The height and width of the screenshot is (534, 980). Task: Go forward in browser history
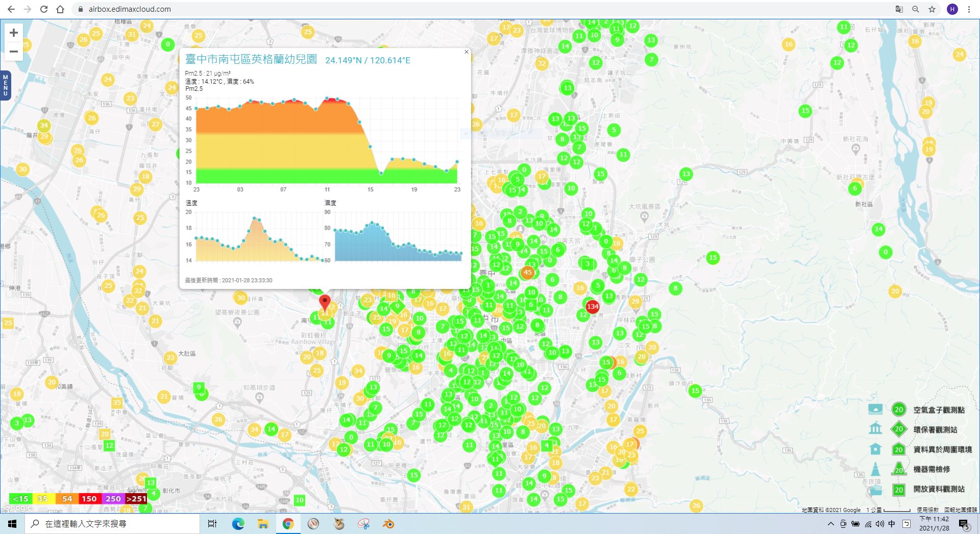(28, 9)
